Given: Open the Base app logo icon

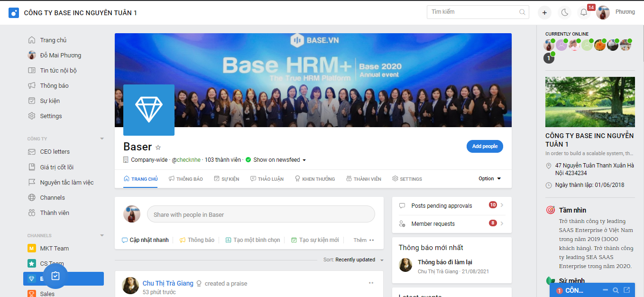Looking at the screenshot, I should (14, 13).
